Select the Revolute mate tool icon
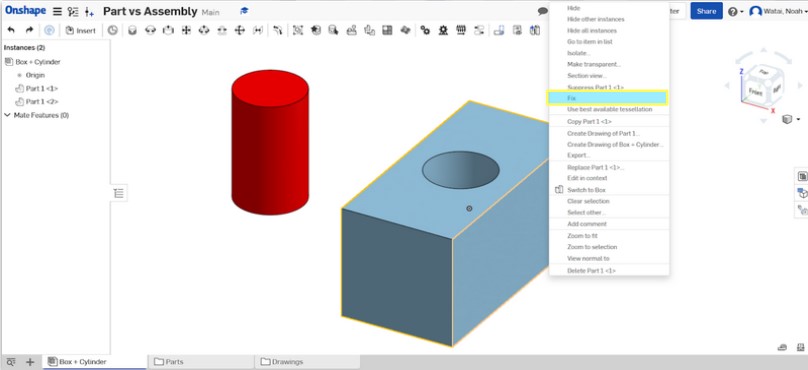Image resolution: width=808 pixels, height=370 pixels. point(150,30)
